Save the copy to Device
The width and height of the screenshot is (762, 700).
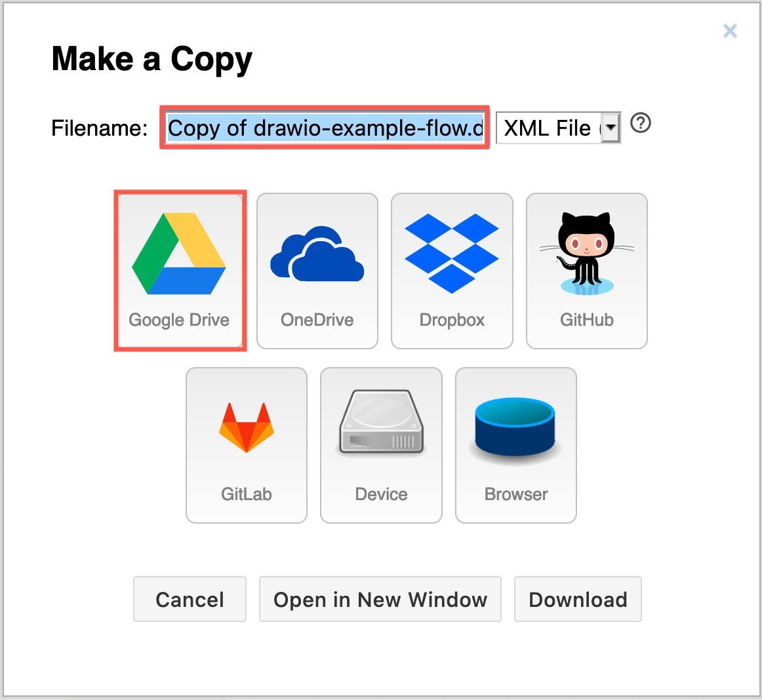tap(380, 446)
